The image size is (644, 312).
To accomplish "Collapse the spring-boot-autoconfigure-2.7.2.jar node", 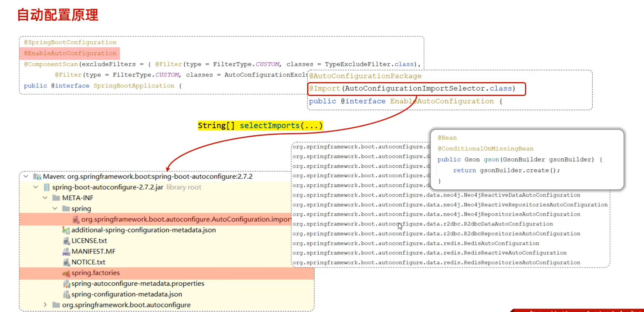I will pyautogui.click(x=36, y=187).
